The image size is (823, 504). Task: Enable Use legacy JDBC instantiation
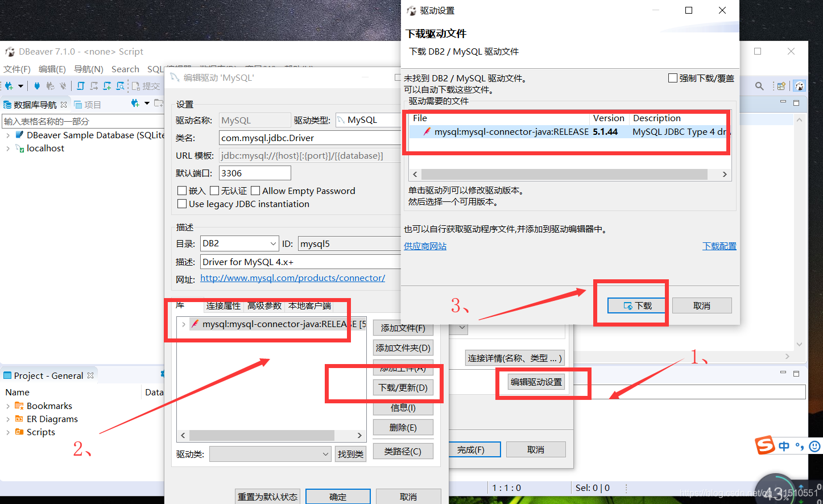tap(183, 204)
